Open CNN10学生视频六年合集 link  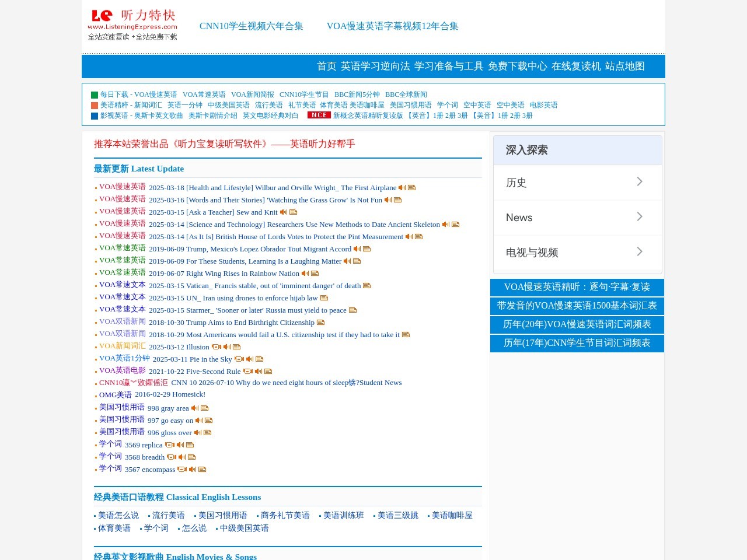(252, 26)
